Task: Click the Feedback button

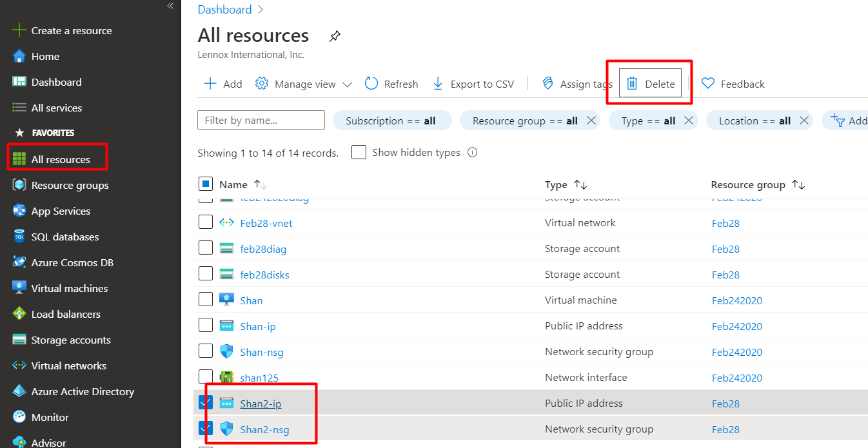Action: (x=733, y=84)
